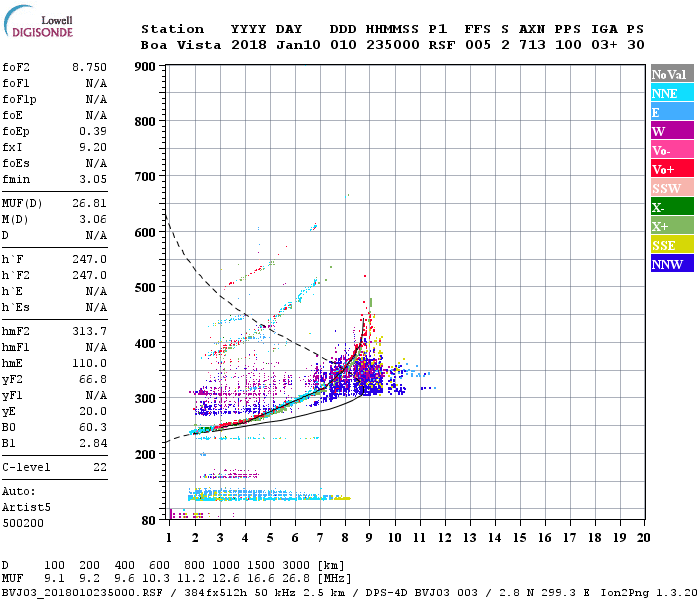Click the h`F2 value 247.0
Screen dimensions: 700x600
pos(89,275)
